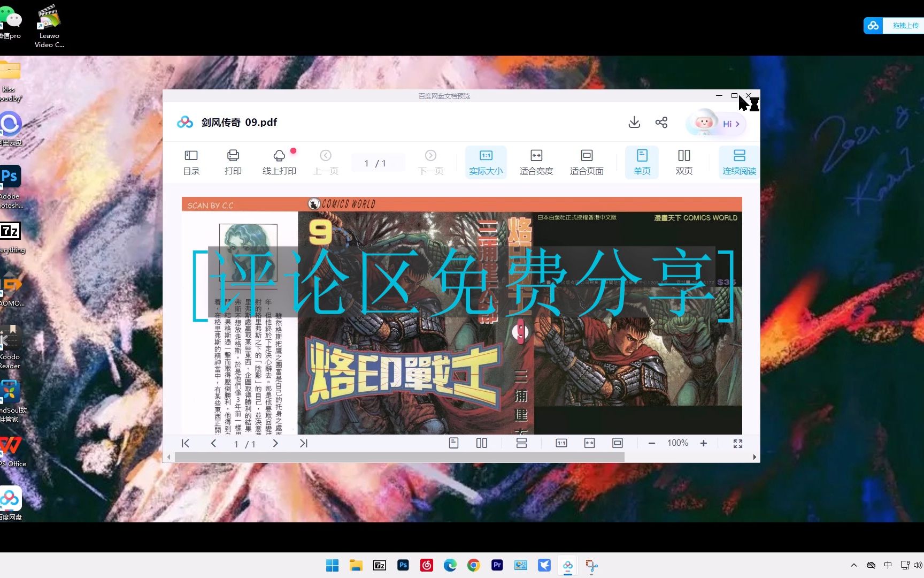This screenshot has height=578, width=924.
Task: Open the WPS Office desktop icon
Action: (x=12, y=450)
